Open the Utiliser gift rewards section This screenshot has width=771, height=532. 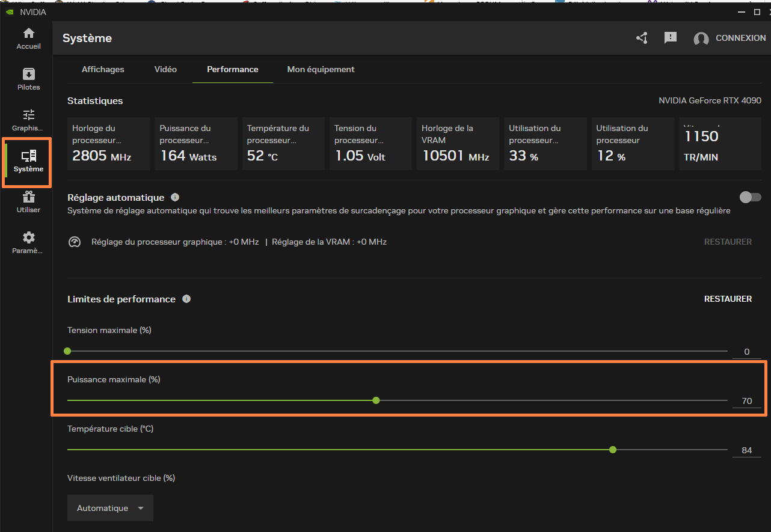tap(28, 202)
